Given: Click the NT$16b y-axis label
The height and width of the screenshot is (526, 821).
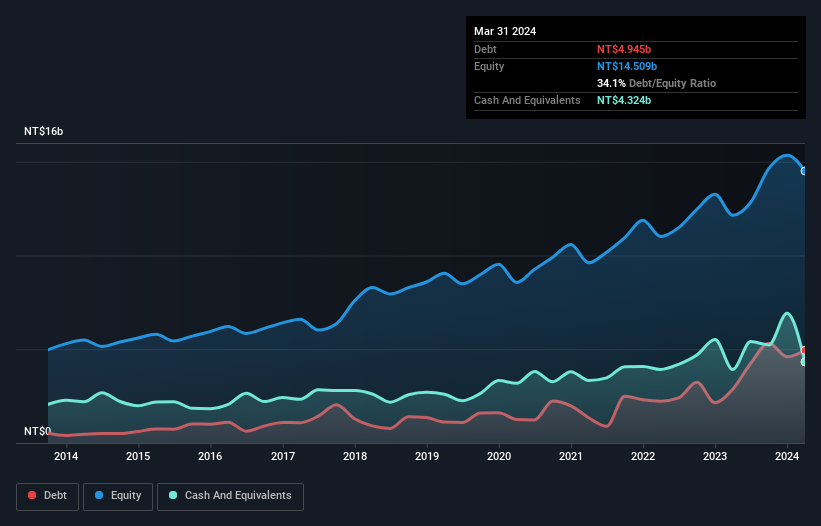Looking at the screenshot, I should 43,131.
